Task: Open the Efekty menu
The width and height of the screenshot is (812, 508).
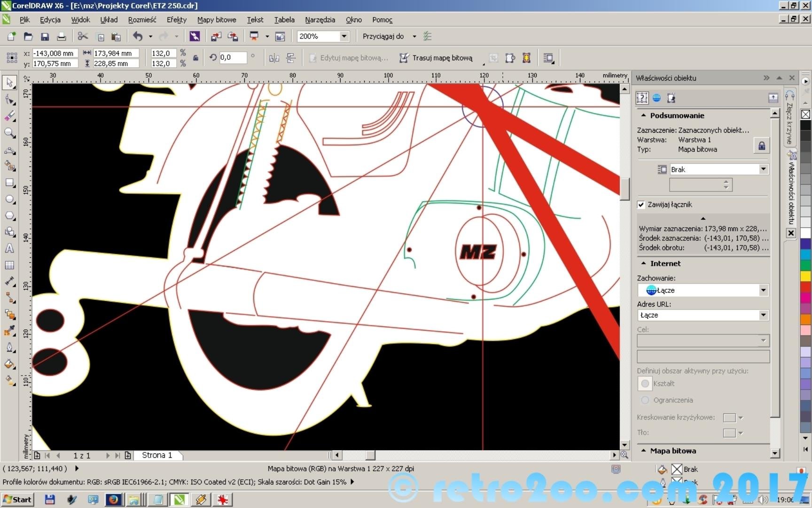Action: [176, 20]
